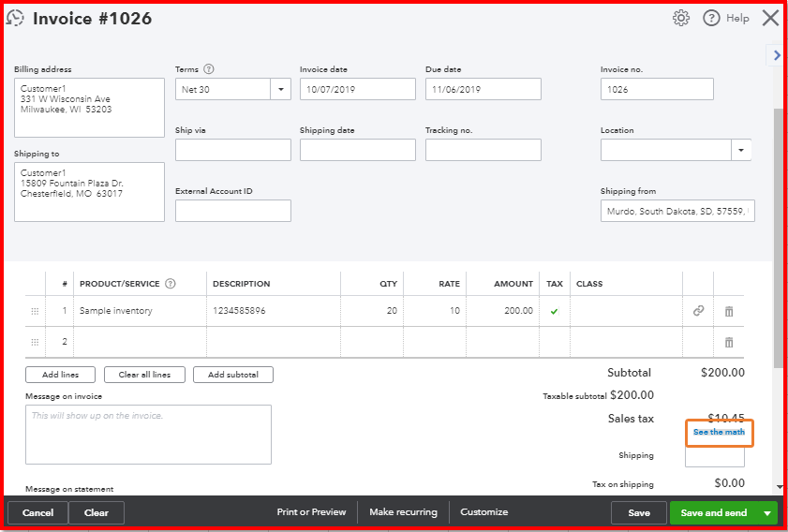Click the Ship via field
Screen dimensions: 788x532
(x=233, y=150)
